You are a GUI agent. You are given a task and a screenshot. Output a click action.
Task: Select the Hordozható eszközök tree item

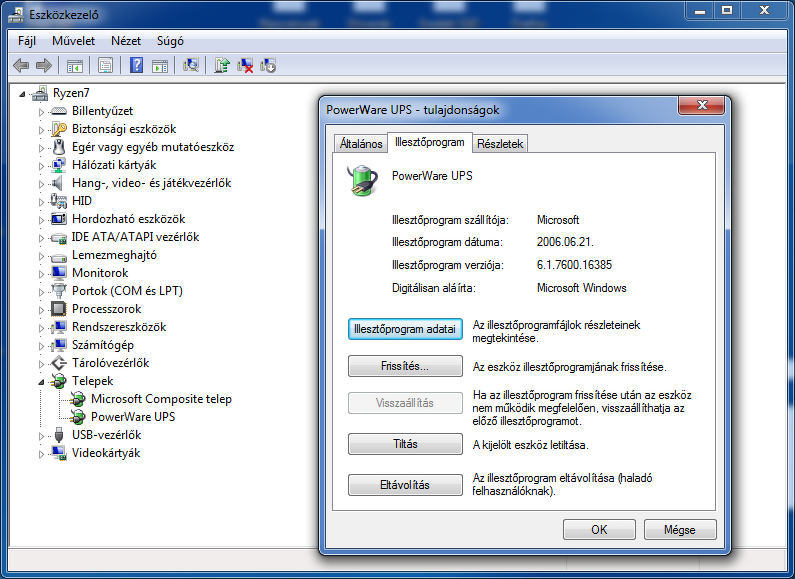pos(129,219)
